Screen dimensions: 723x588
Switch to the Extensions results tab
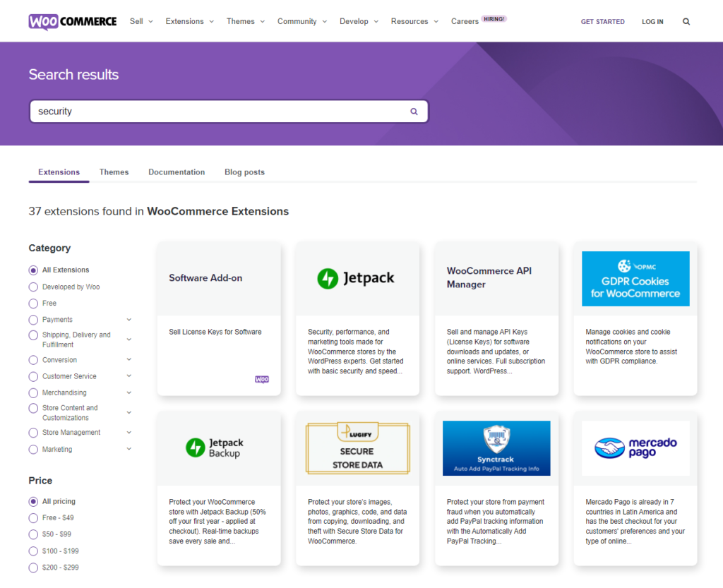[59, 172]
